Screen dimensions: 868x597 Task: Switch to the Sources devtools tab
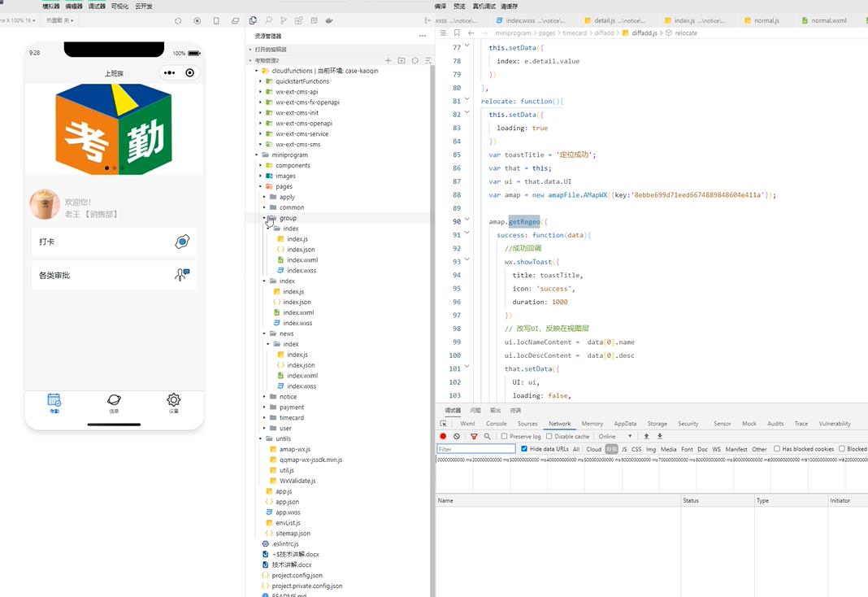[527, 424]
